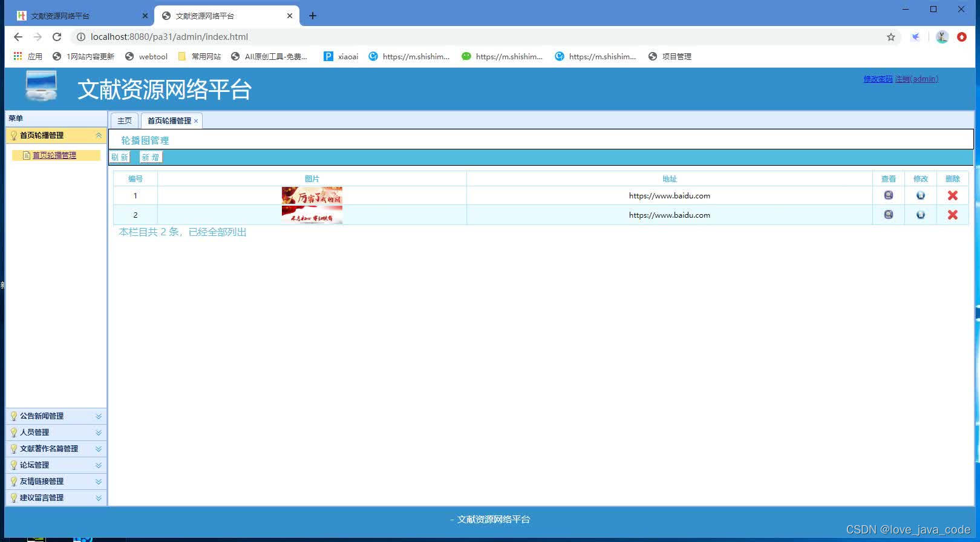Click the 轮播图管理 panel title
The width and height of the screenshot is (980, 542).
coord(145,140)
